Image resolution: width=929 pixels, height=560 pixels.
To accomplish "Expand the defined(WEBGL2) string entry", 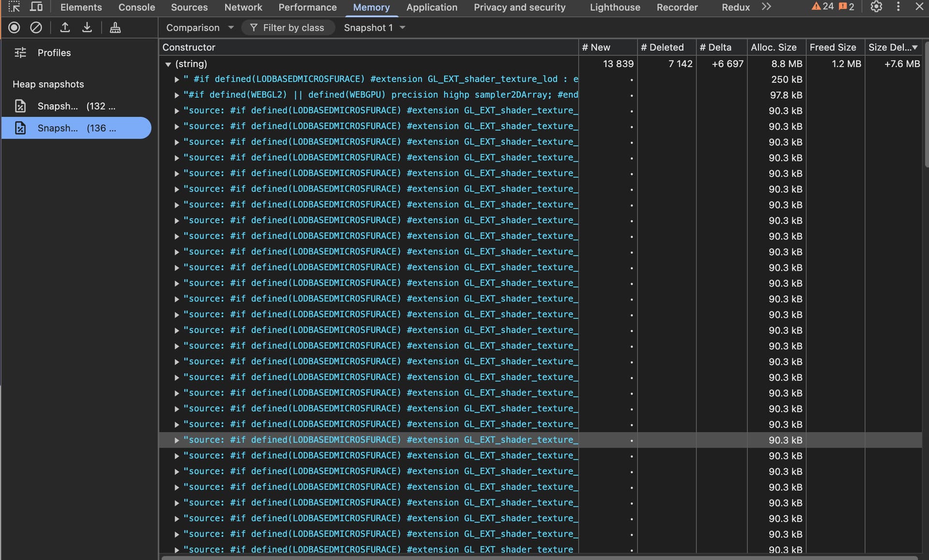I will (x=177, y=95).
